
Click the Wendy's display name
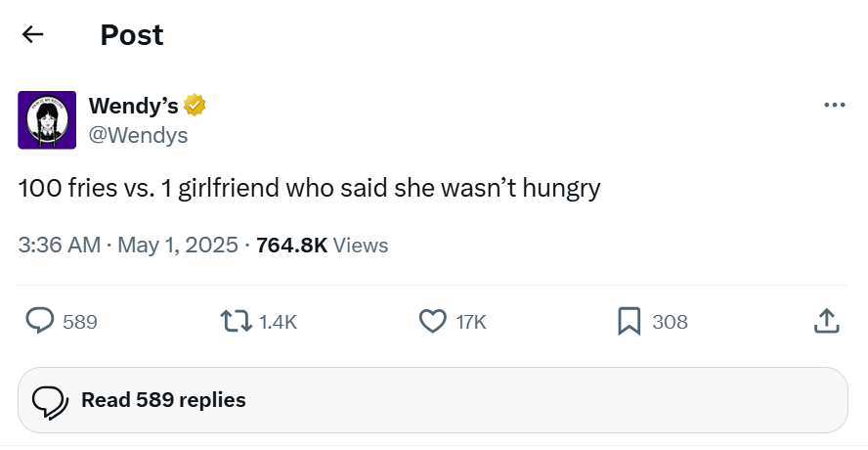[133, 106]
